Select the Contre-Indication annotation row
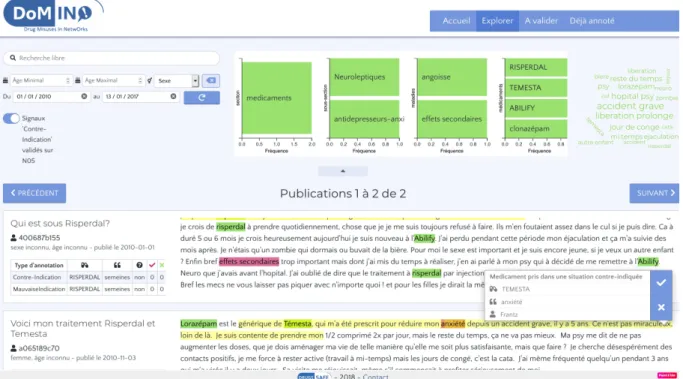Viewport: 683px width, 379px height. [x=88, y=277]
